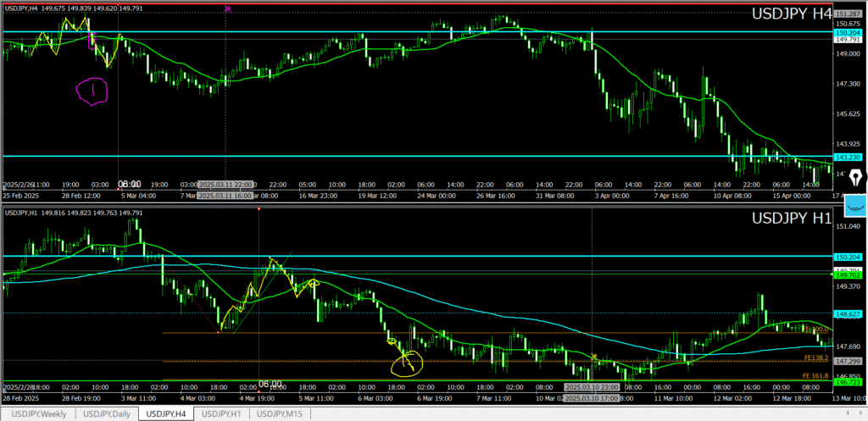This screenshot has height=421, width=868.
Task: Click the green 149.702 price label
Action: (x=849, y=274)
